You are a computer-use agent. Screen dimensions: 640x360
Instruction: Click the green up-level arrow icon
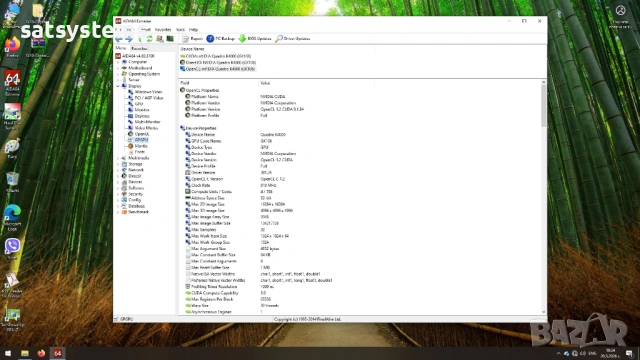coord(140,39)
